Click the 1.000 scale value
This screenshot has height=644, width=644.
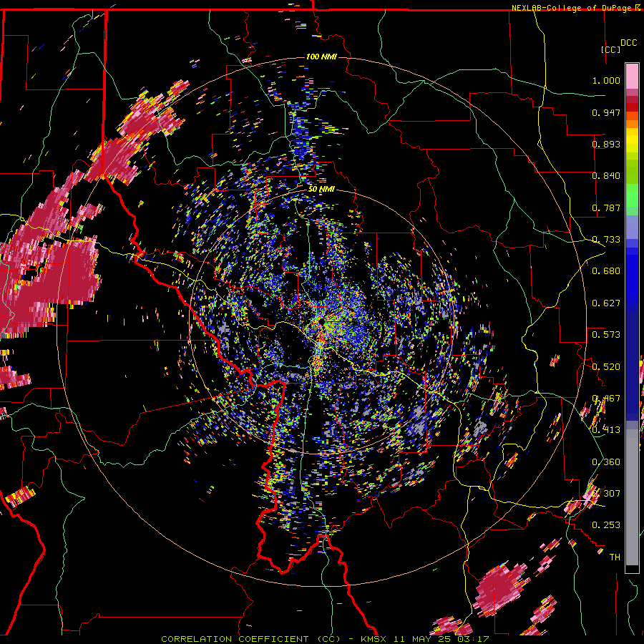pyautogui.click(x=606, y=80)
